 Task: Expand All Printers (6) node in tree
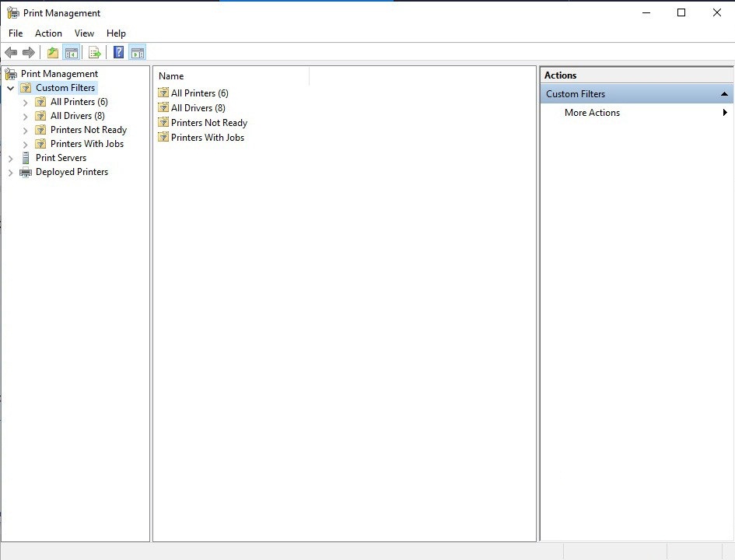pos(26,102)
